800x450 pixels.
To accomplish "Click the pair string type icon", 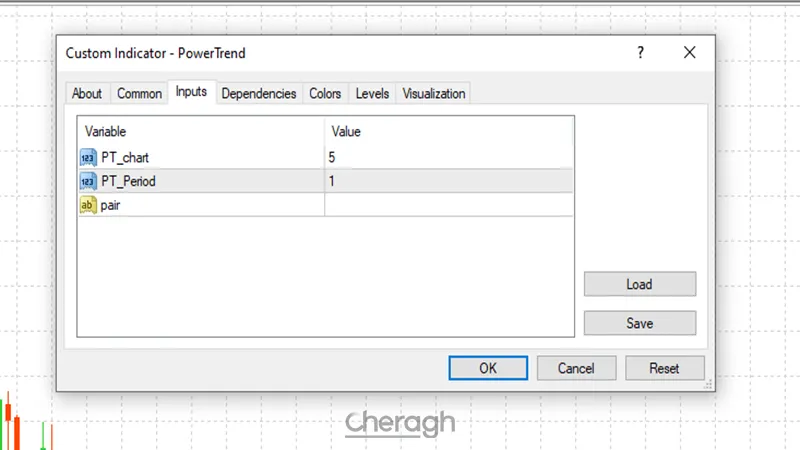I will [x=87, y=205].
